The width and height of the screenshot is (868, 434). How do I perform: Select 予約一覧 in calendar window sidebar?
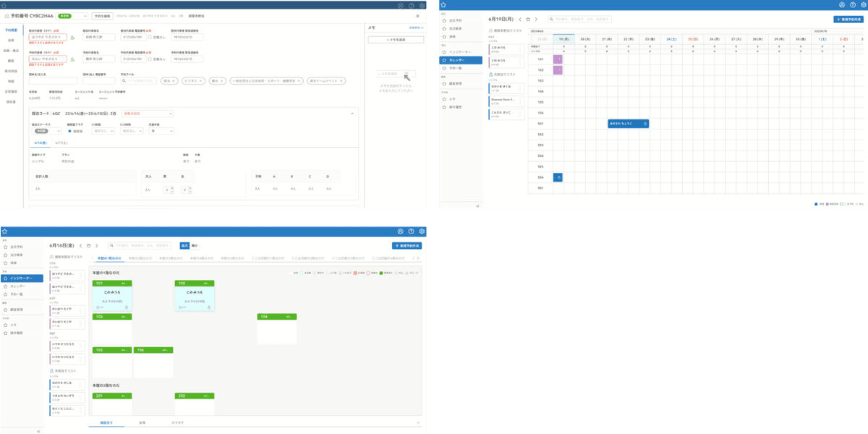(x=461, y=68)
